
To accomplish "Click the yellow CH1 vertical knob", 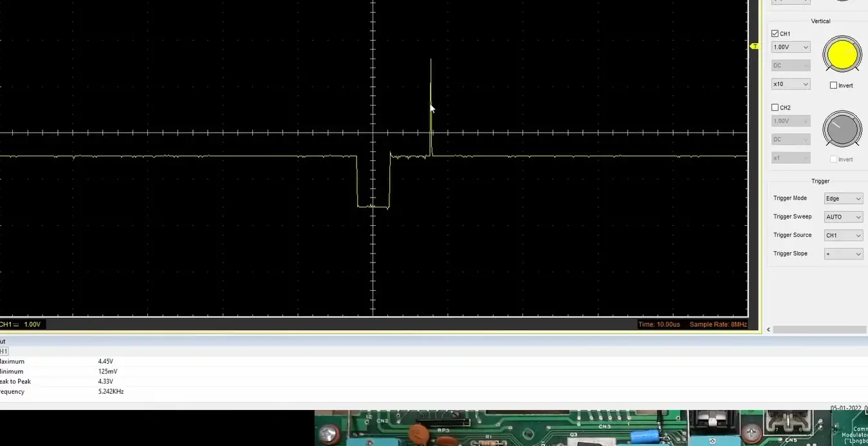I will click(842, 54).
